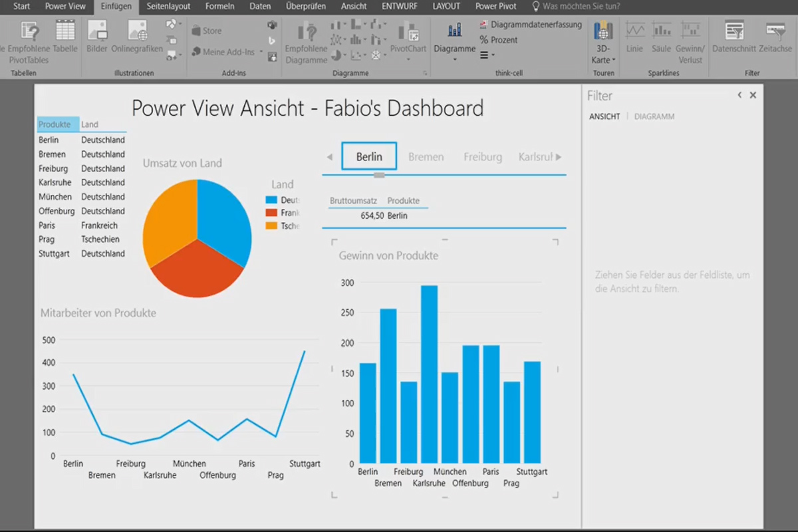The height and width of the screenshot is (532, 798).
Task: Click the Land column header in table
Action: tap(90, 124)
